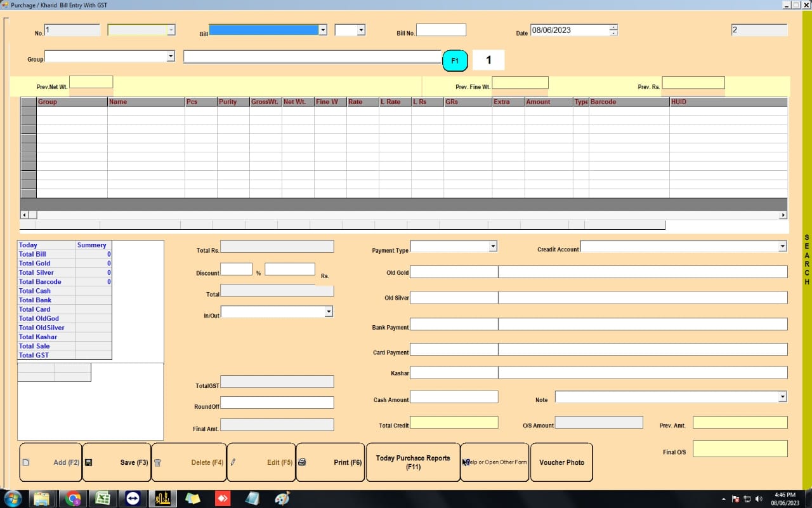Expand the Group selection dropdown
The height and width of the screenshot is (508, 812).
(170, 57)
